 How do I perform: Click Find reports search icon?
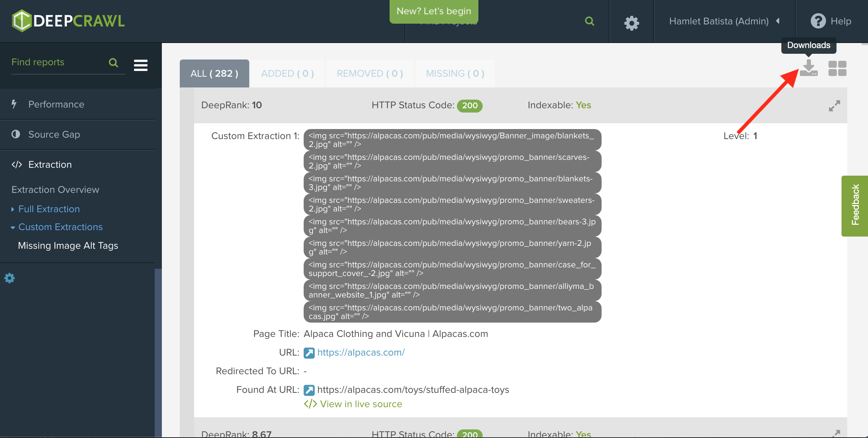click(114, 63)
